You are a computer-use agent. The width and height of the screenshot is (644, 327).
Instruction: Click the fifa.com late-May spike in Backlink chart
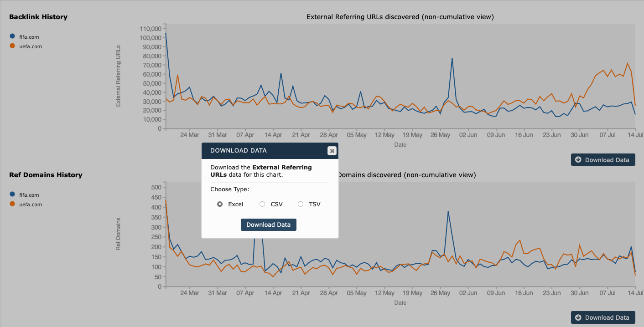452,59
